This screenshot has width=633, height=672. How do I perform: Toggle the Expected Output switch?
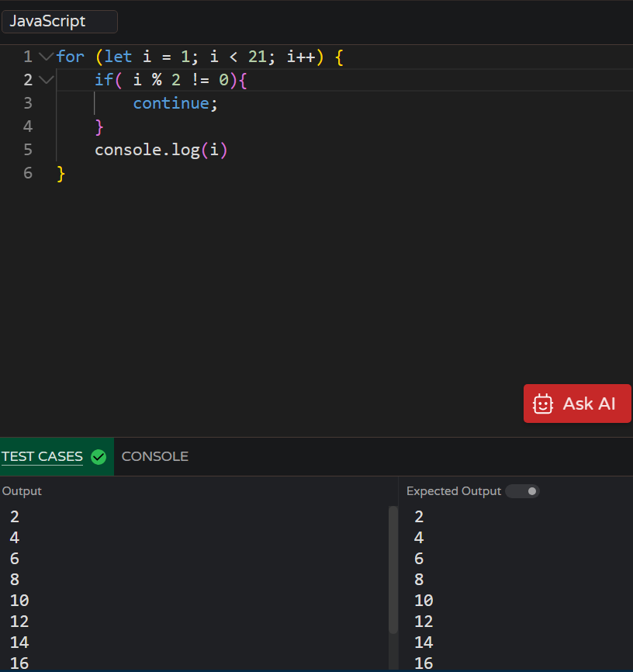pos(521,490)
